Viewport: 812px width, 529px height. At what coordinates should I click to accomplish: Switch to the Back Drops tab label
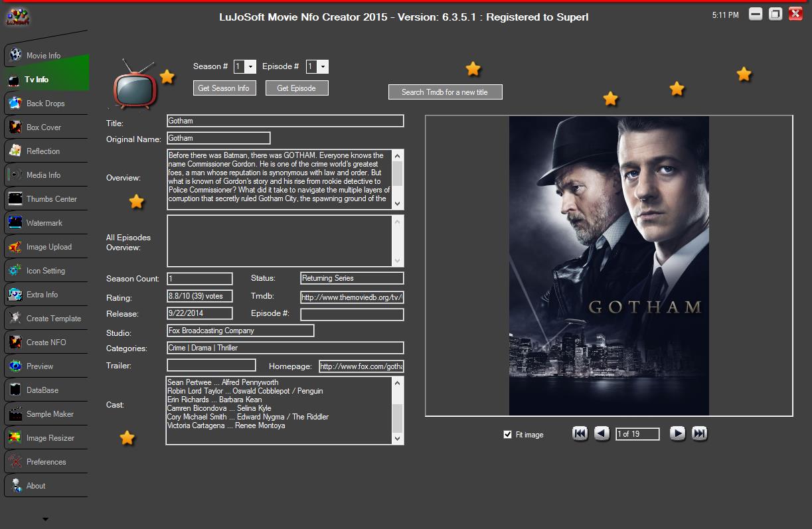coord(46,104)
